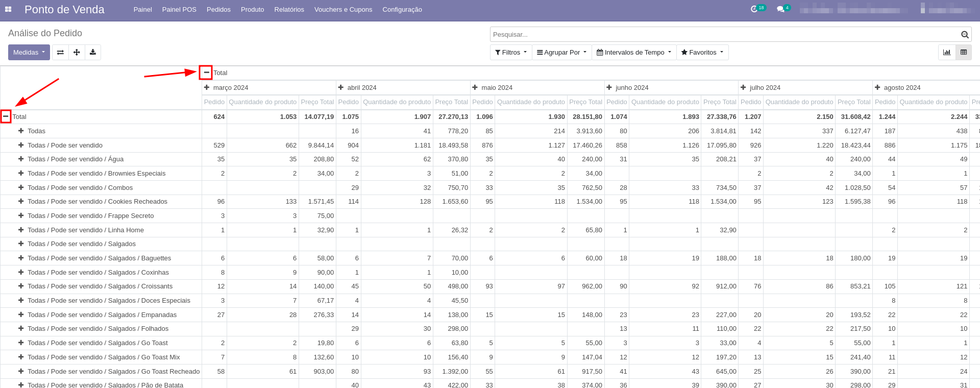Expand the Salgados / Go Toast Mix row

coord(21,357)
